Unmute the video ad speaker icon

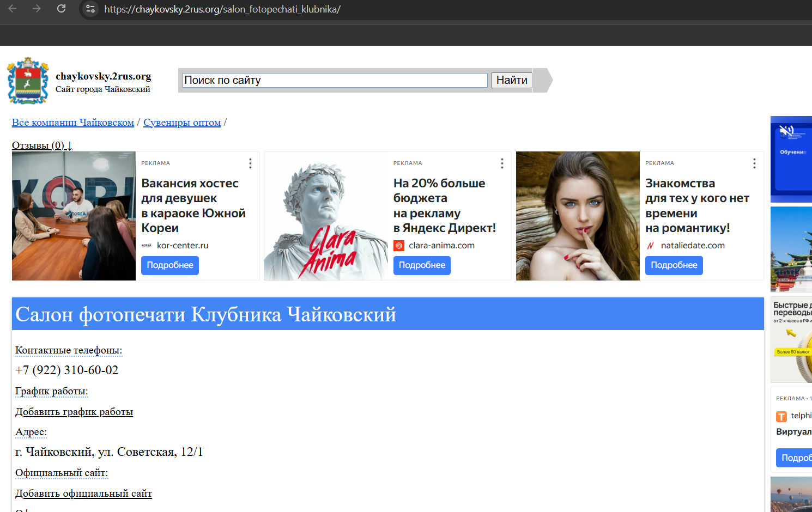click(786, 131)
